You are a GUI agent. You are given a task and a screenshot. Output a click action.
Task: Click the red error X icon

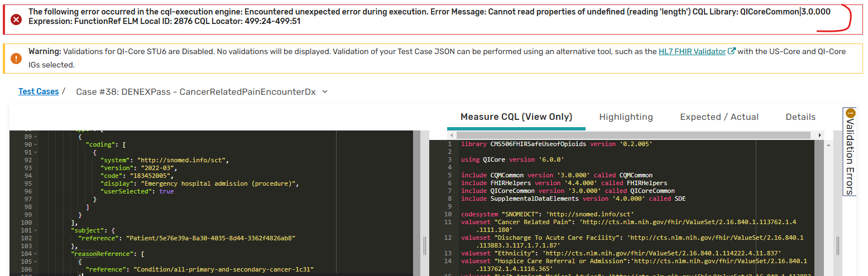tap(16, 20)
